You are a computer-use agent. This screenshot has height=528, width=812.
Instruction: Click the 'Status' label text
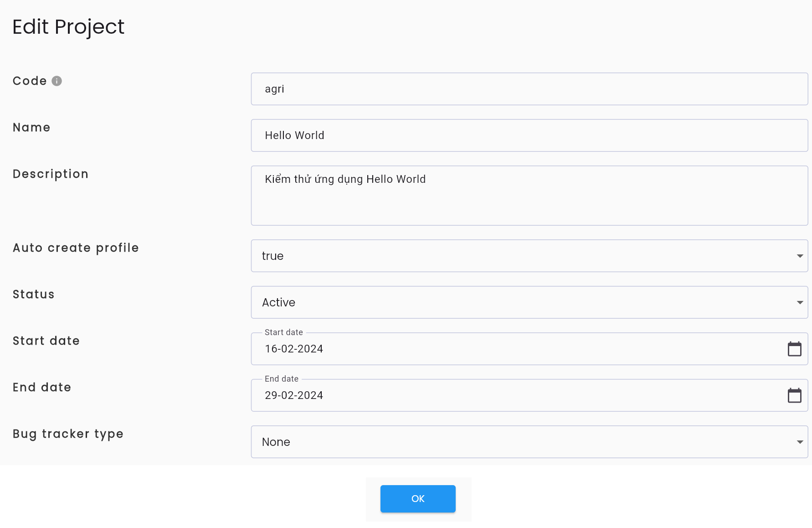(34, 294)
